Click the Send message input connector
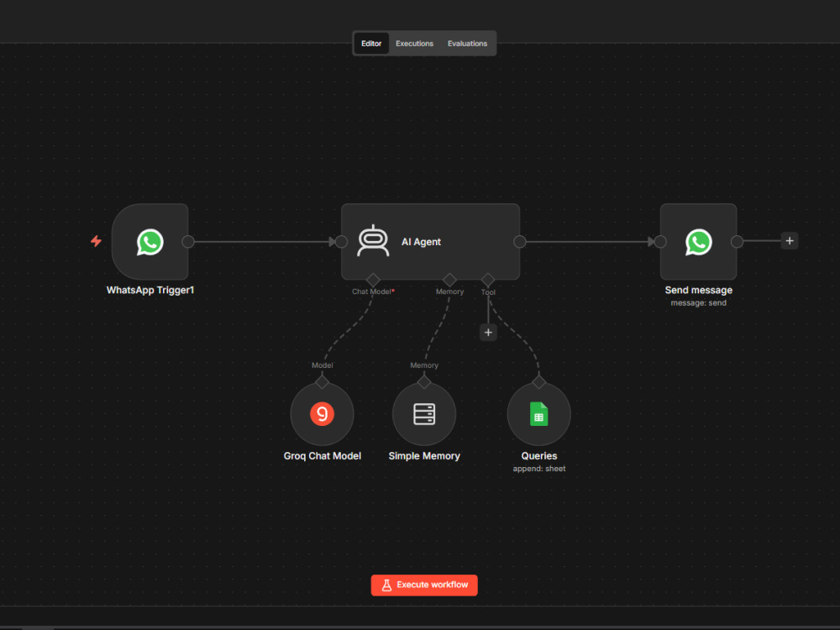 pos(660,242)
